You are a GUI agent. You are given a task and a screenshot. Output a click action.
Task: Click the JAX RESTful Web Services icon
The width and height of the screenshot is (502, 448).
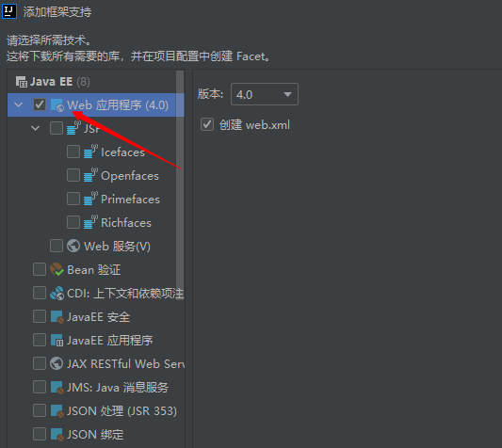click(x=57, y=363)
